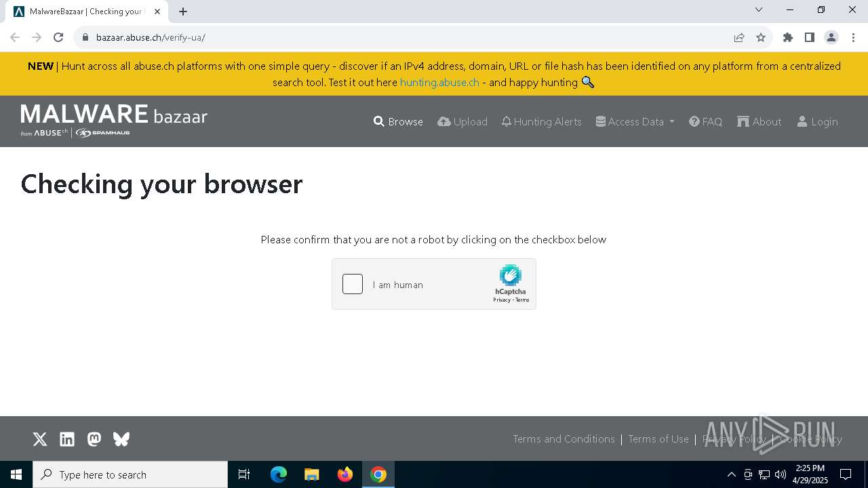Open the Windows Start menu
The width and height of the screenshot is (868, 488).
[16, 474]
